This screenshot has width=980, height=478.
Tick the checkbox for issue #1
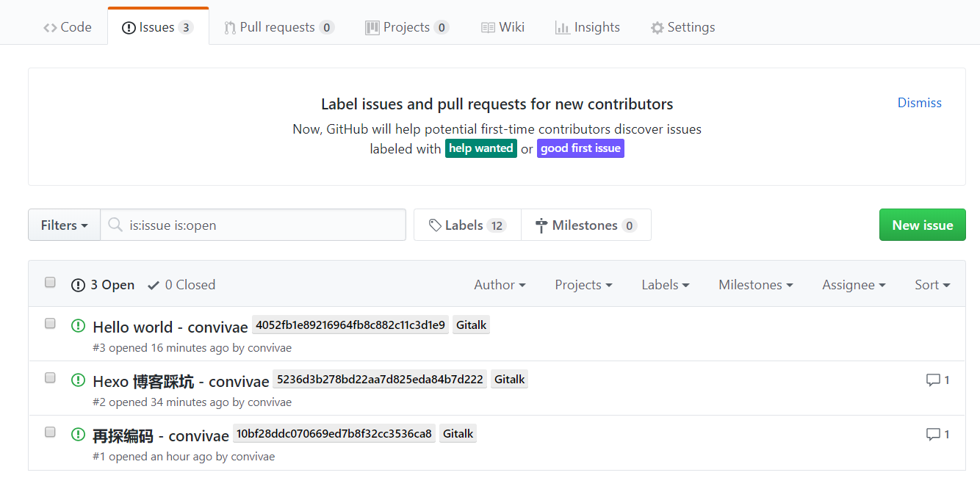(x=50, y=432)
